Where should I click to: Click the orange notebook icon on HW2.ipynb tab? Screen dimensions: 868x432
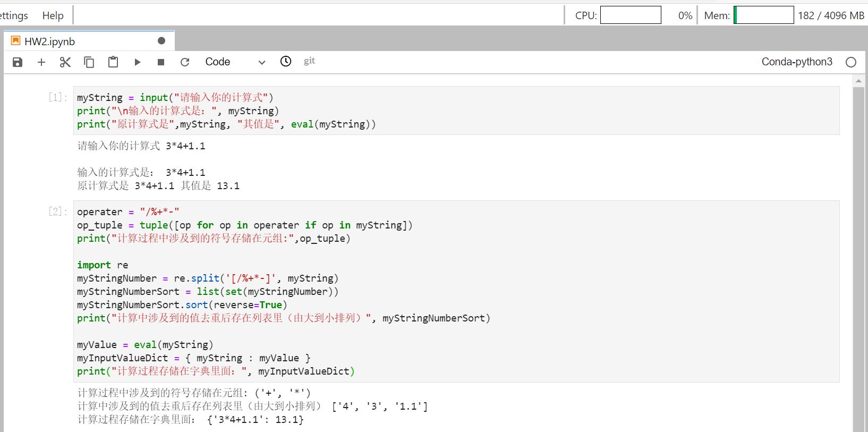(16, 41)
